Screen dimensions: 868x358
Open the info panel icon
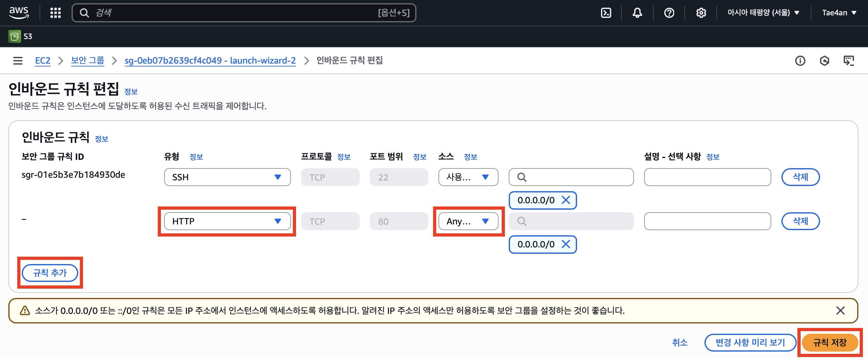click(x=800, y=60)
